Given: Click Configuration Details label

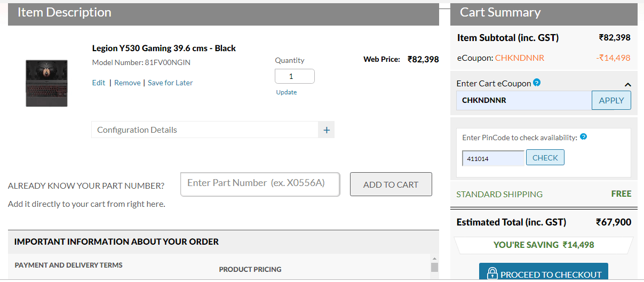Looking at the screenshot, I should [137, 130].
